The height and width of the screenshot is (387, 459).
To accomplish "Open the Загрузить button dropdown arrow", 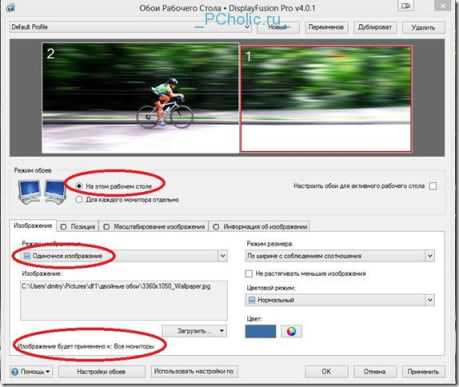I will point(222,331).
